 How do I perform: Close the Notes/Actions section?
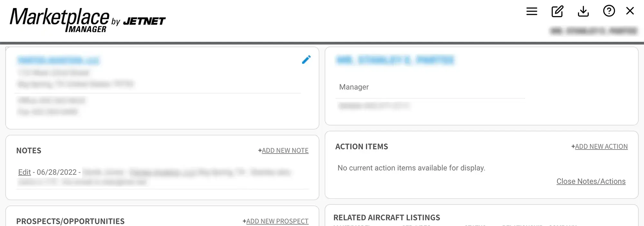(x=591, y=181)
